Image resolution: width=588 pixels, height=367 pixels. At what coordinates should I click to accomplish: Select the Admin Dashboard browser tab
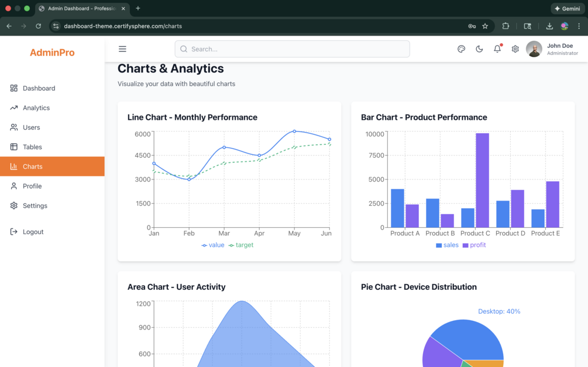coord(82,8)
